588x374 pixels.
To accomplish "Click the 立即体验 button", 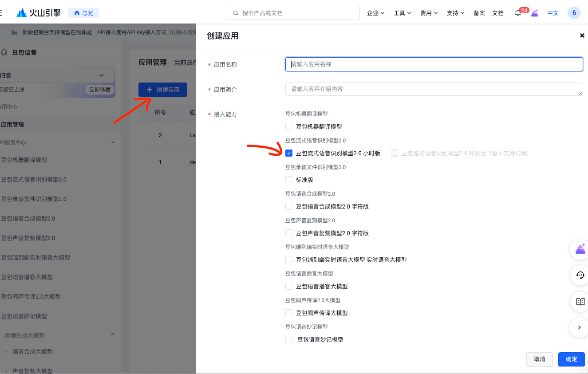I will pos(100,90).
